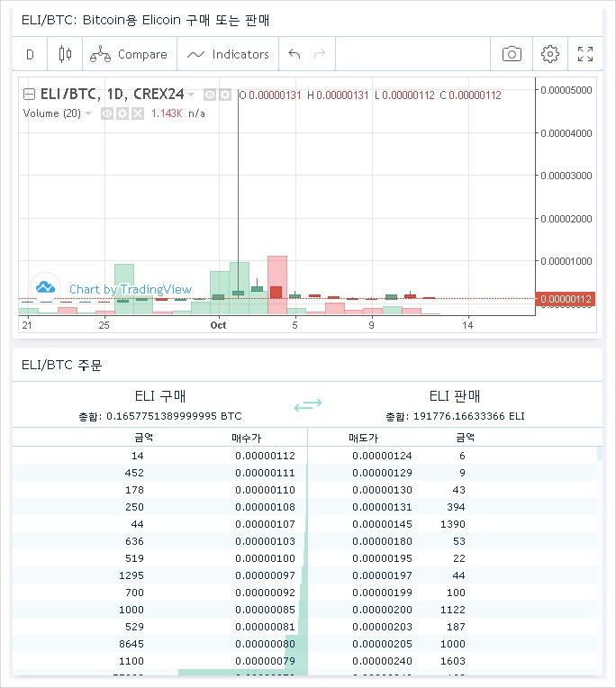616x688 pixels.
Task: Select sell order at price 0.00000145
Action: [452, 524]
